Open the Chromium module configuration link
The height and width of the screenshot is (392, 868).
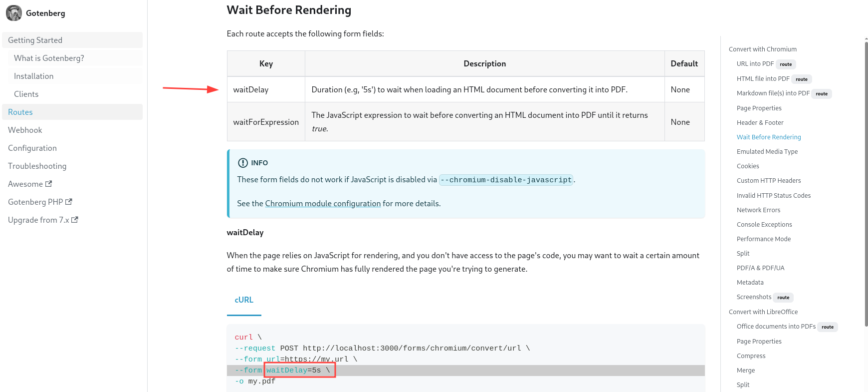[x=322, y=204]
